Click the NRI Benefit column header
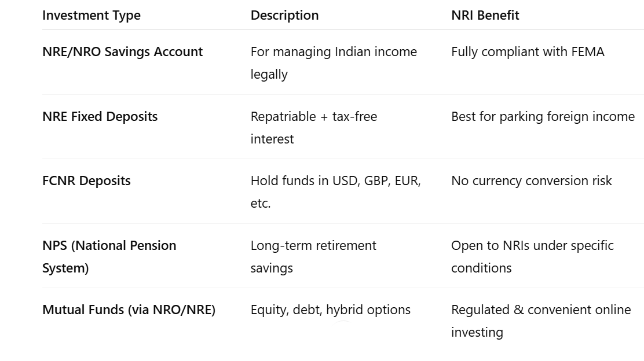 [485, 15]
